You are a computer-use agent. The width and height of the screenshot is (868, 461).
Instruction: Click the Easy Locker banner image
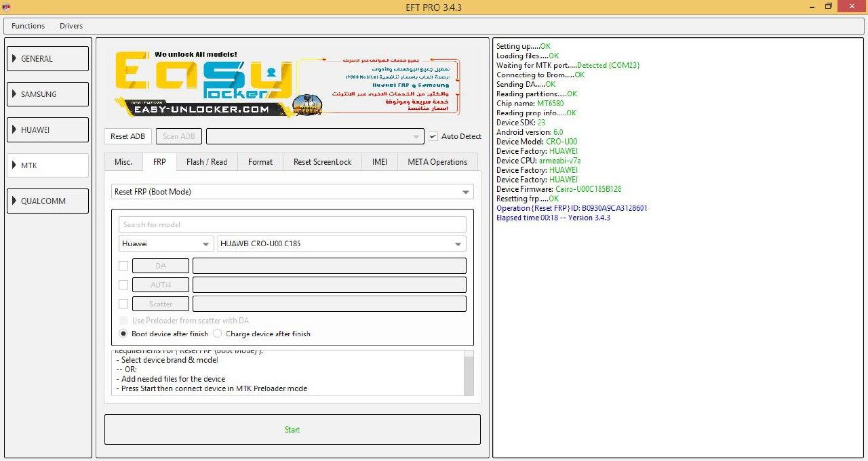coord(288,83)
